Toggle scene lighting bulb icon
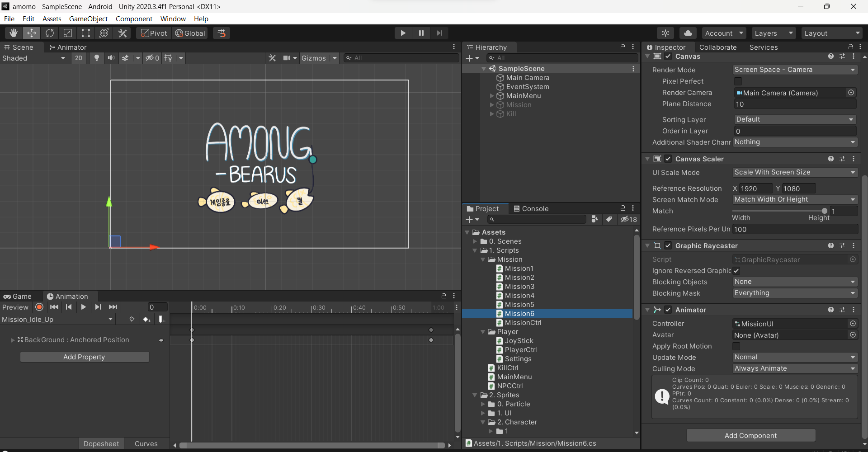Viewport: 868px width, 452px height. click(x=96, y=58)
